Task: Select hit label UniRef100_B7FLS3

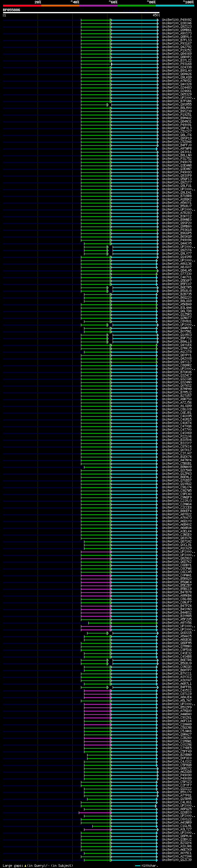Action: click(x=177, y=40)
